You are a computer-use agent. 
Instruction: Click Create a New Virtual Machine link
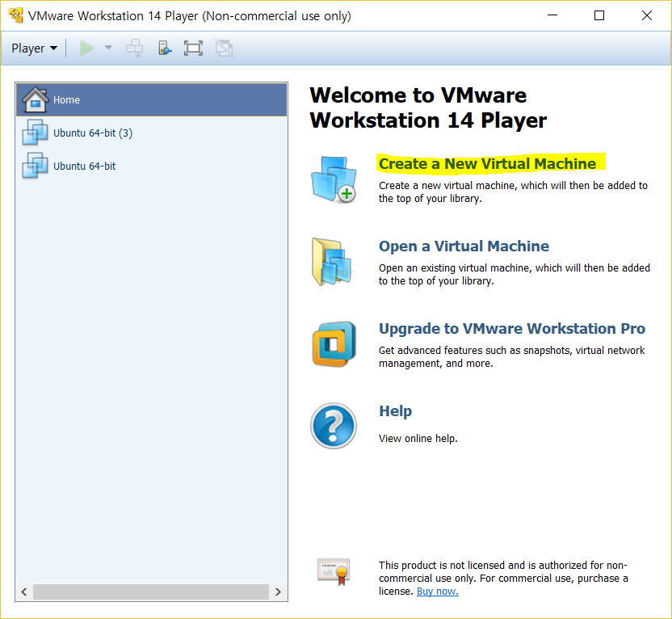click(487, 164)
